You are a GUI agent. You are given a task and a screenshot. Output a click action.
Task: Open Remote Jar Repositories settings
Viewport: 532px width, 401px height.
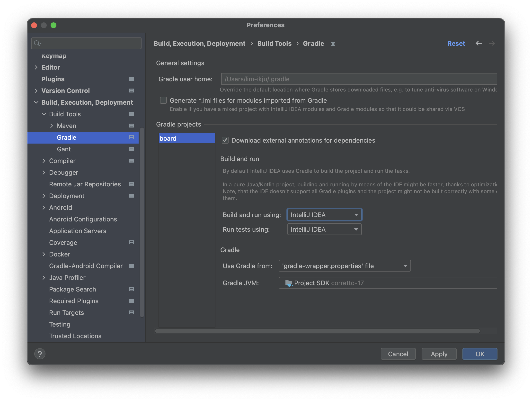(85, 184)
